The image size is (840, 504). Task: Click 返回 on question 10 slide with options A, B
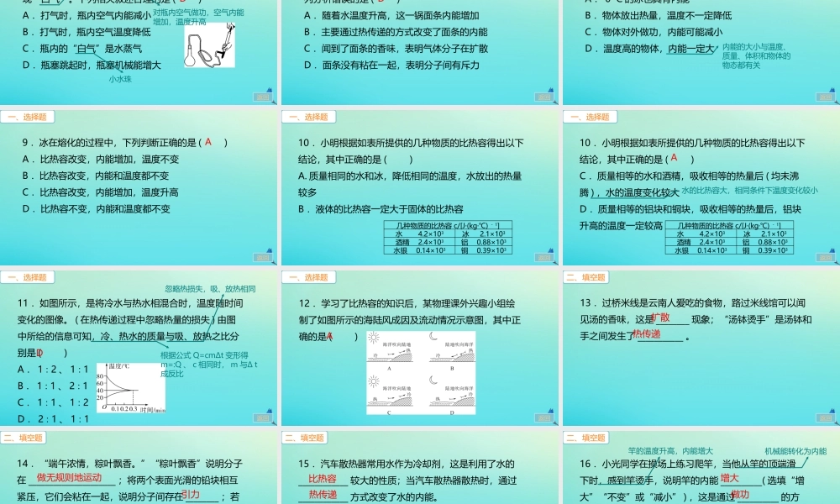click(x=544, y=258)
